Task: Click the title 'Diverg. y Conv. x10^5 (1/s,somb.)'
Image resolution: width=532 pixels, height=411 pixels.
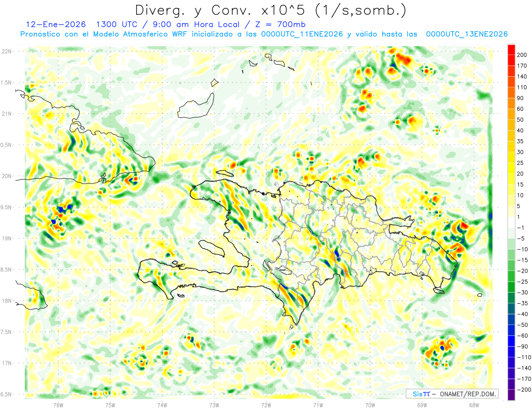Action: click(x=270, y=10)
